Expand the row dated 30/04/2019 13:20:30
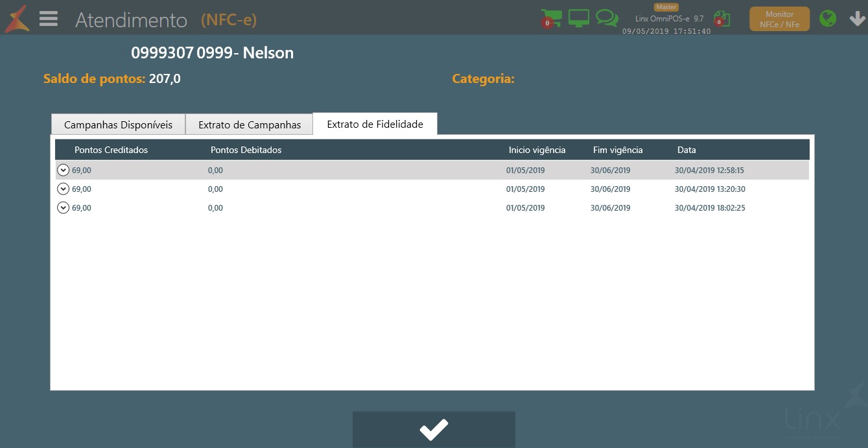868x448 pixels. pos(63,189)
